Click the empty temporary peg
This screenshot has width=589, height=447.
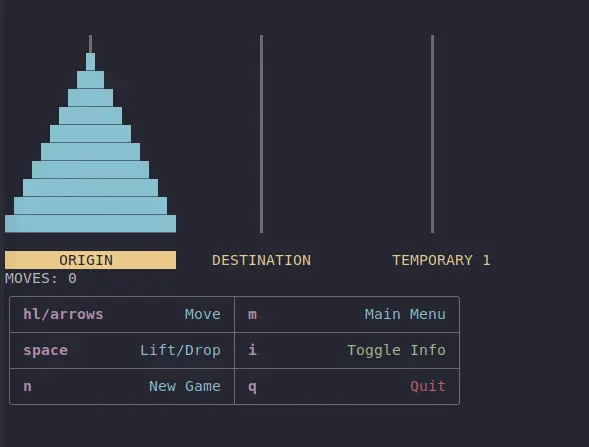point(432,134)
